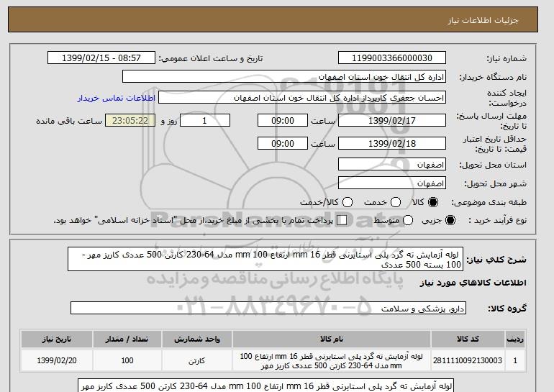
Task: Click the نام کالا column header
Action: pyautogui.click(x=332, y=339)
